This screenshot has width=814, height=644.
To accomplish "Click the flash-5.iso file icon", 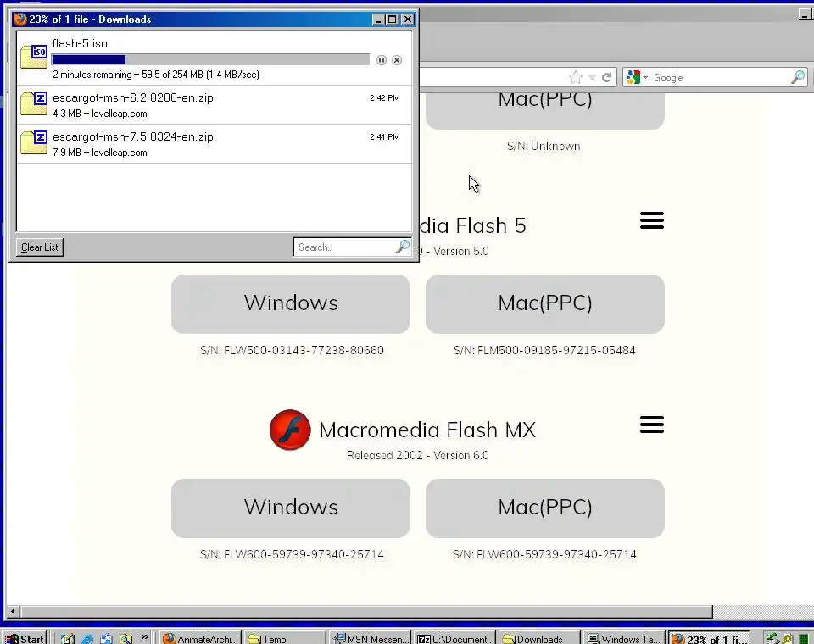I will (x=34, y=57).
